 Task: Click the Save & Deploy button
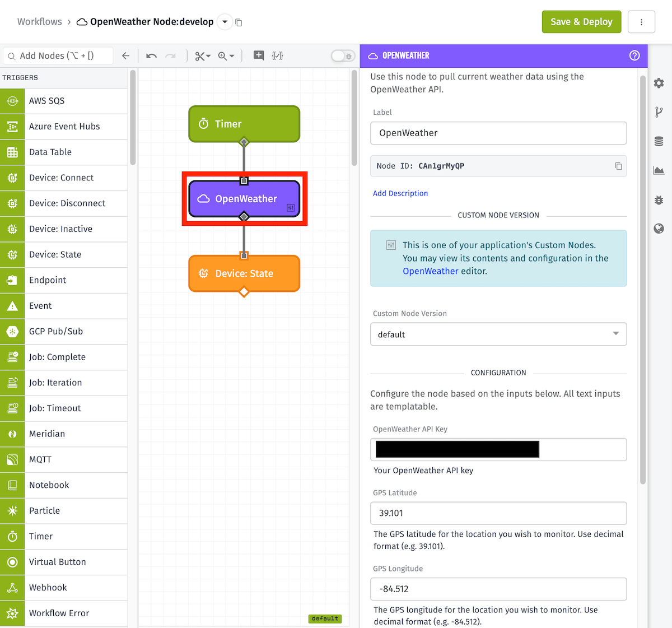click(x=581, y=22)
